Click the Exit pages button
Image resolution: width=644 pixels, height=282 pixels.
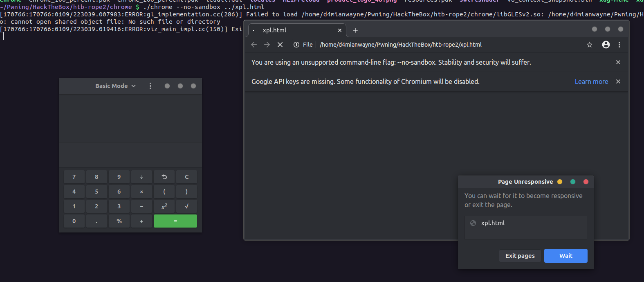(x=520, y=256)
